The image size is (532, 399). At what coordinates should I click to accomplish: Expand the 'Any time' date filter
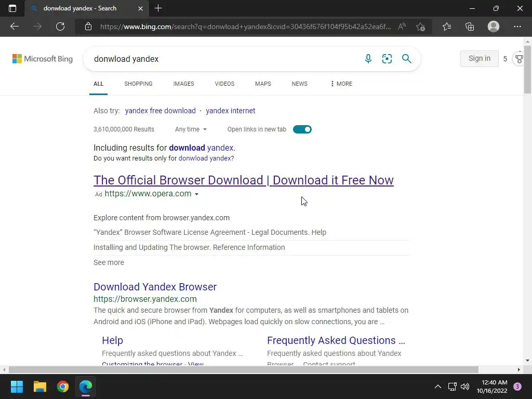tap(191, 129)
